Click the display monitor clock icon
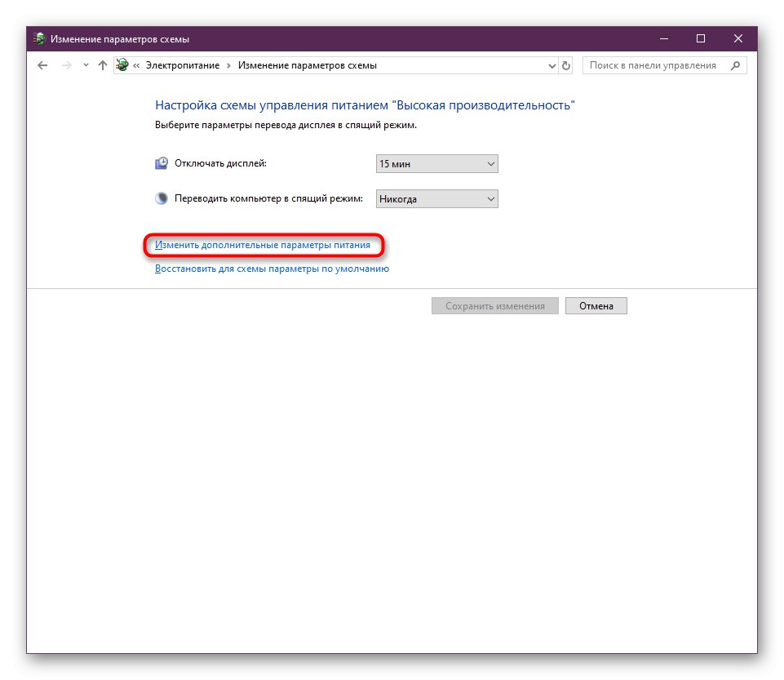The height and width of the screenshot is (680, 784). point(162,163)
